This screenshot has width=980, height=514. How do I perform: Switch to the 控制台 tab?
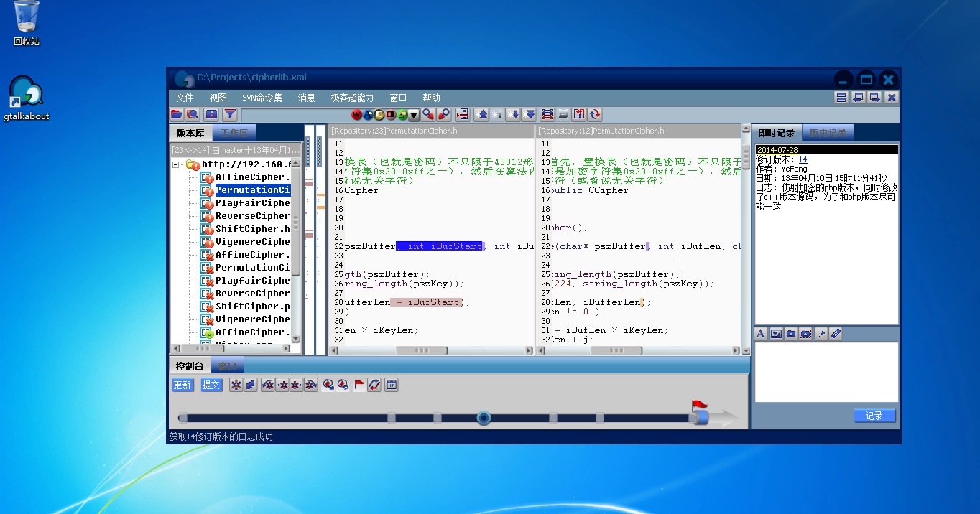(190, 366)
